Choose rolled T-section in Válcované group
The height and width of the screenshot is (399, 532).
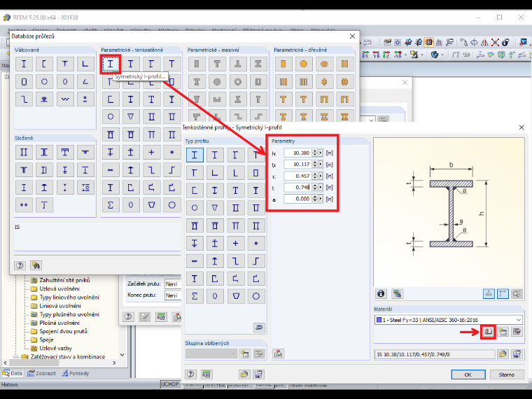(65, 64)
